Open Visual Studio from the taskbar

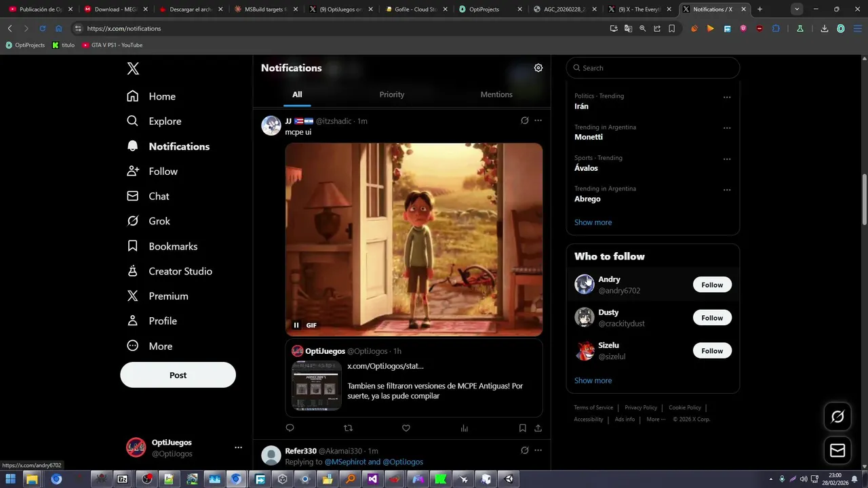pos(372,479)
